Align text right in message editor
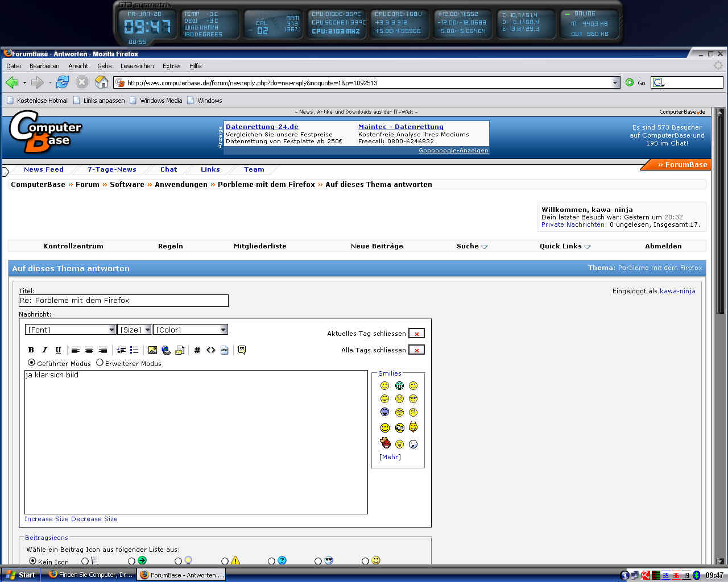This screenshot has height=582, width=728. pyautogui.click(x=103, y=350)
